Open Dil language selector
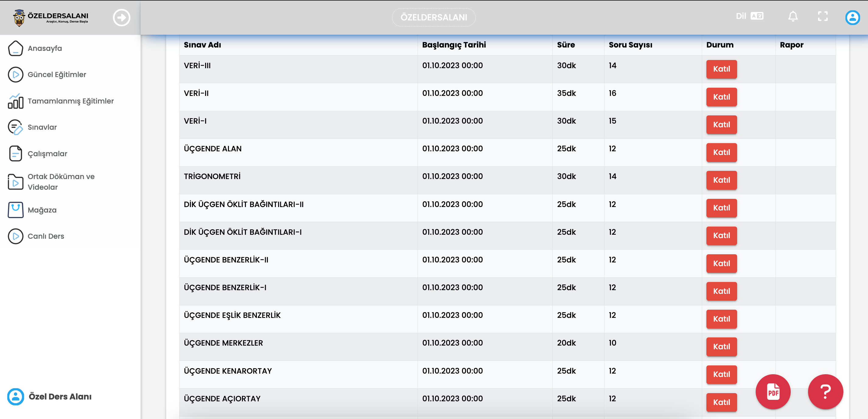 [749, 16]
